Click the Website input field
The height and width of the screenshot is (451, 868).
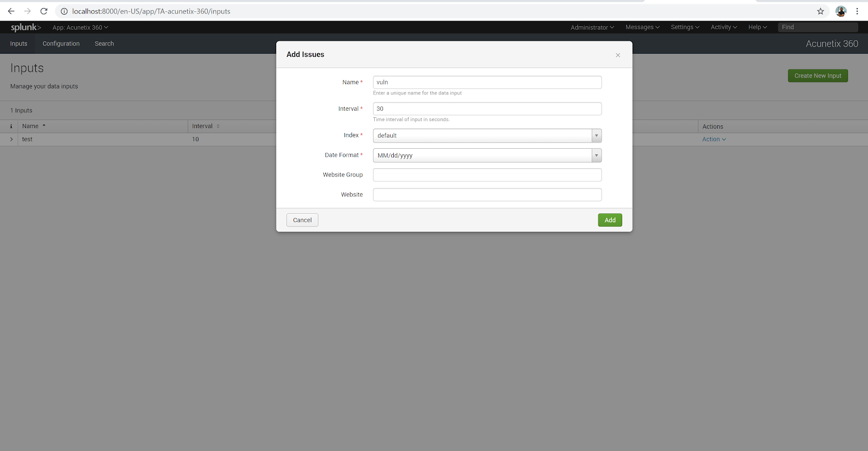pyautogui.click(x=487, y=194)
